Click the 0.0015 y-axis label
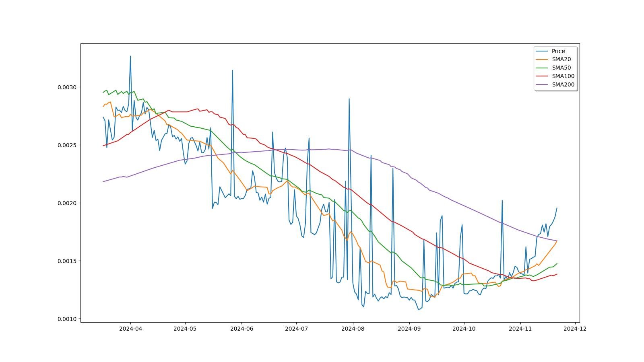The width and height of the screenshot is (644, 362). coord(67,261)
